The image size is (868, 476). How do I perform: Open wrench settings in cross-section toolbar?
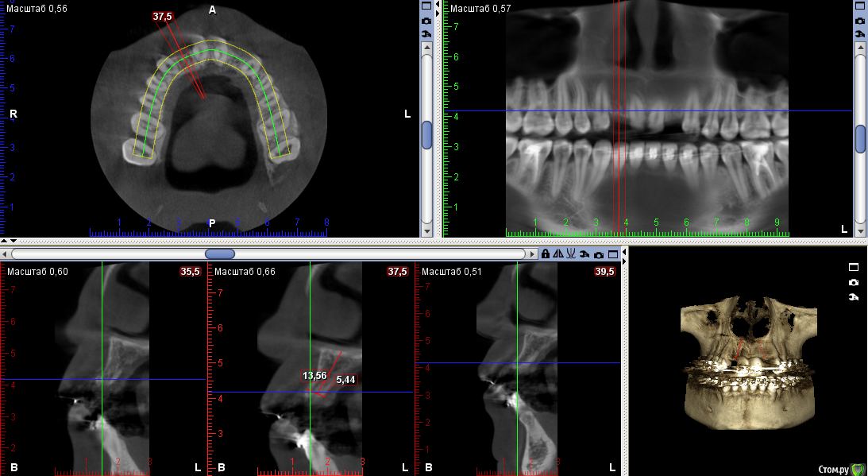(x=584, y=254)
